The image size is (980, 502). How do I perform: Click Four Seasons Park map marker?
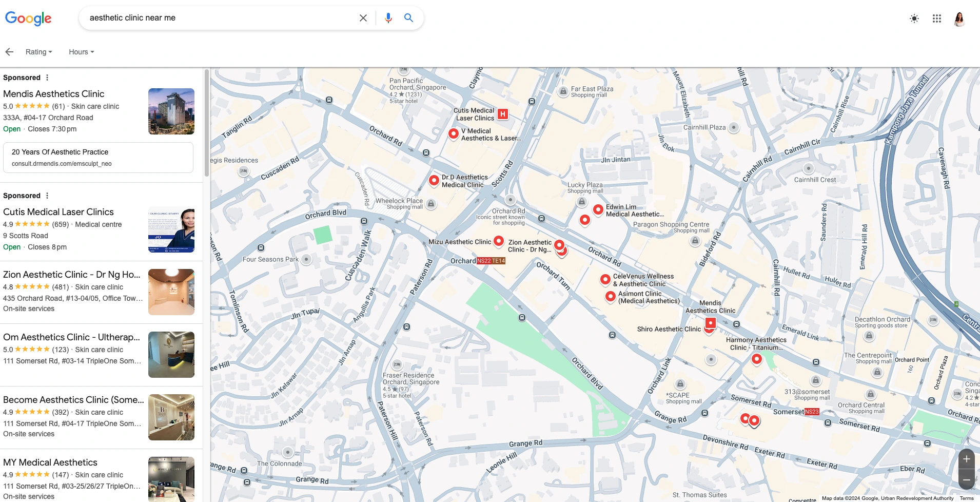(x=306, y=259)
